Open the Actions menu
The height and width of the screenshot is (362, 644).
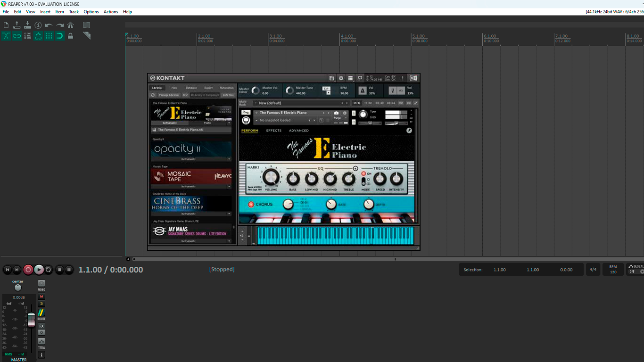[111, 12]
